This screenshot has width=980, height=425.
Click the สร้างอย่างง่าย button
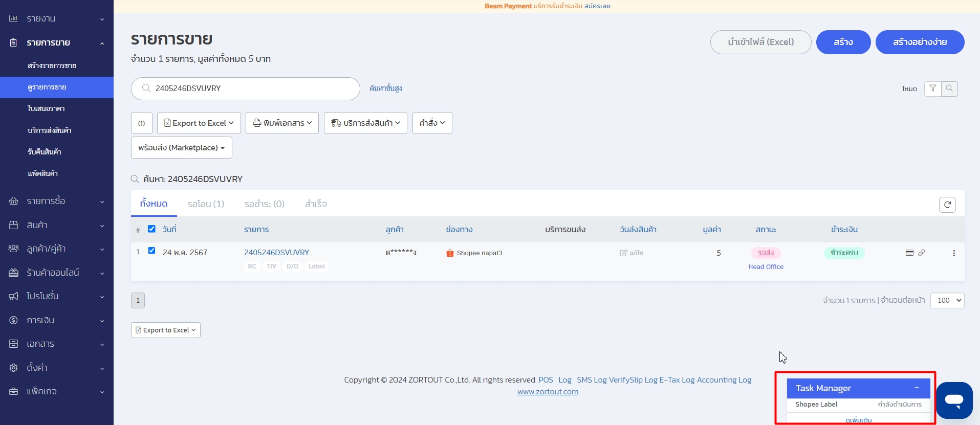[x=920, y=42]
